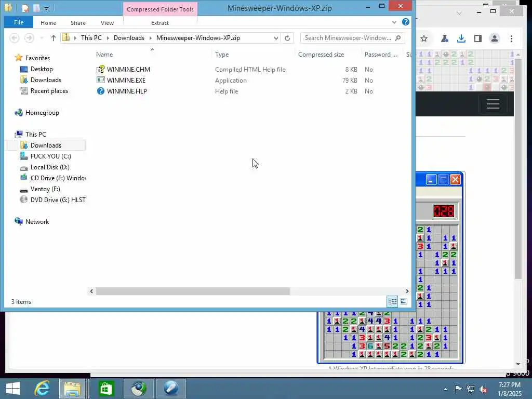Open the browser profile avatar icon
532x399 pixels.
click(x=495, y=38)
